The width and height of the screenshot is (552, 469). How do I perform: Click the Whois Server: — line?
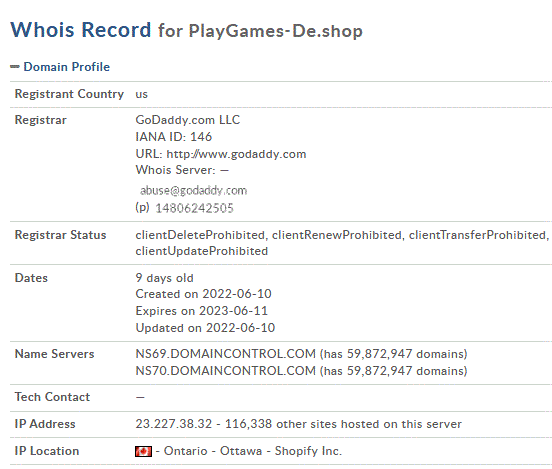[x=182, y=170]
